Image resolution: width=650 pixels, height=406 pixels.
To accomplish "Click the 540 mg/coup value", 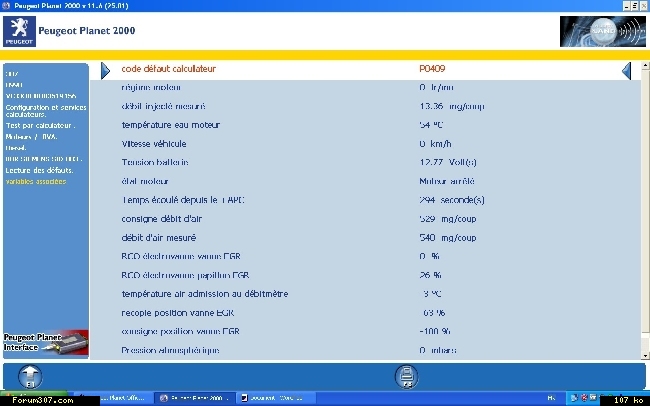I will [448, 238].
